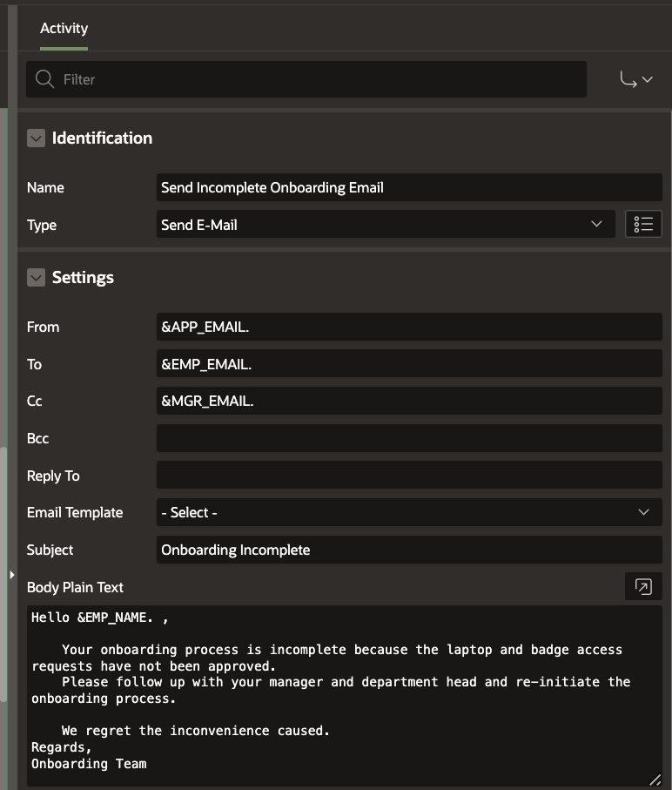672x790 pixels.
Task: Edit the Subject field Onboarding Incomplete
Action: 408,550
